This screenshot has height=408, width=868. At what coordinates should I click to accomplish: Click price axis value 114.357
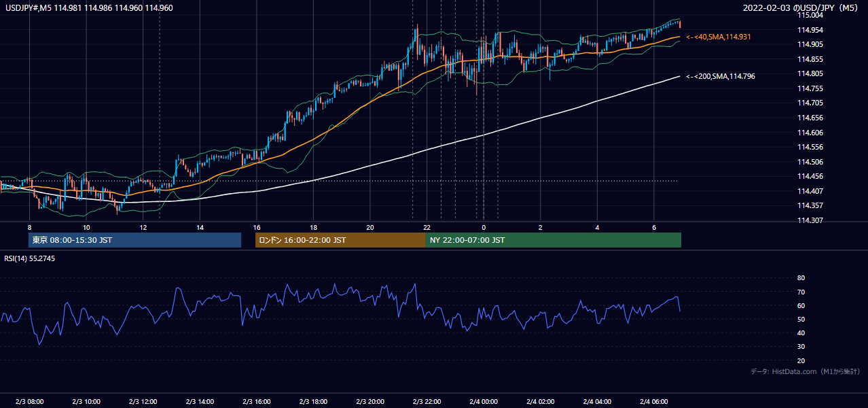coord(810,205)
